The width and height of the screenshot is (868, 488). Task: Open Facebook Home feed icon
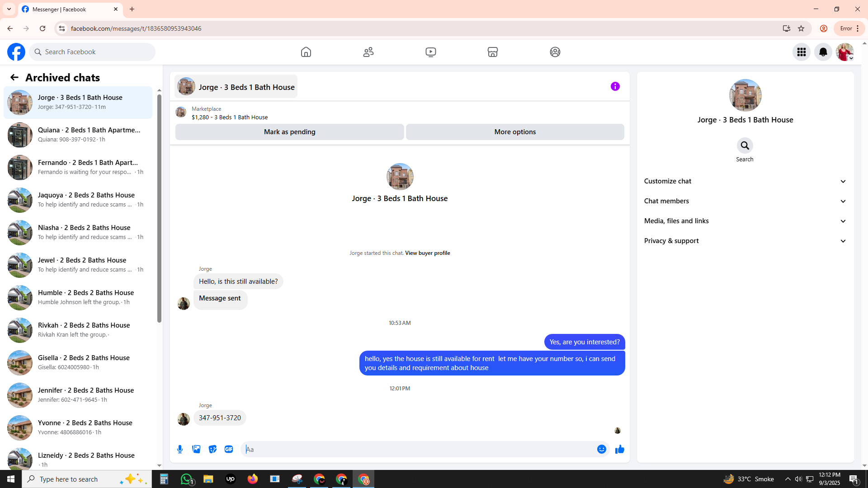pos(306,52)
